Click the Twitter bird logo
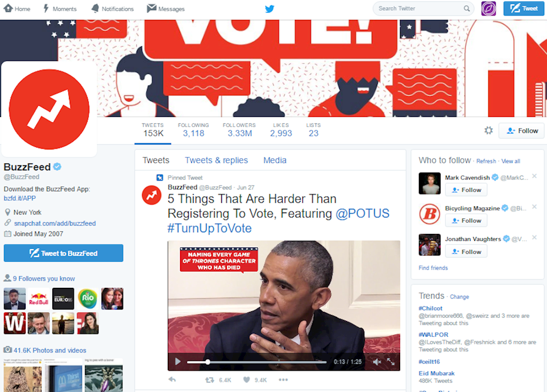Screen dimensions: 547x392 (x=269, y=9)
